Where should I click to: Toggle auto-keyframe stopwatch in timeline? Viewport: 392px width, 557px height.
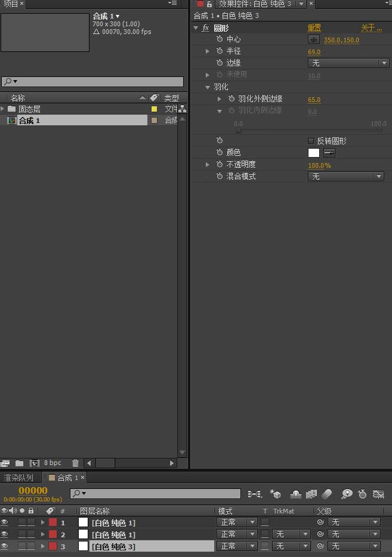pos(362,494)
